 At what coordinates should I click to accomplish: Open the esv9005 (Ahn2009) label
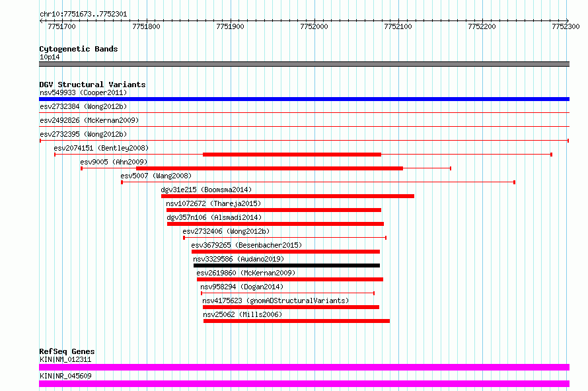click(114, 162)
